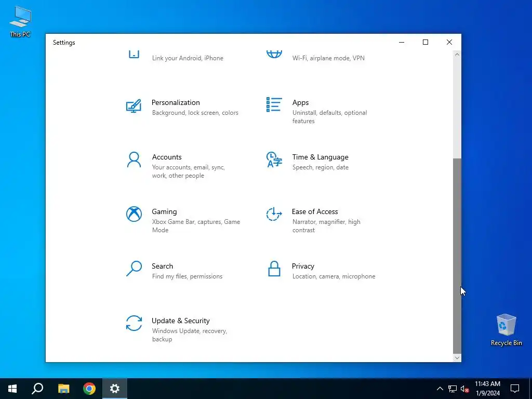Go to Gaming settings label
The image size is (532, 399).
click(164, 212)
